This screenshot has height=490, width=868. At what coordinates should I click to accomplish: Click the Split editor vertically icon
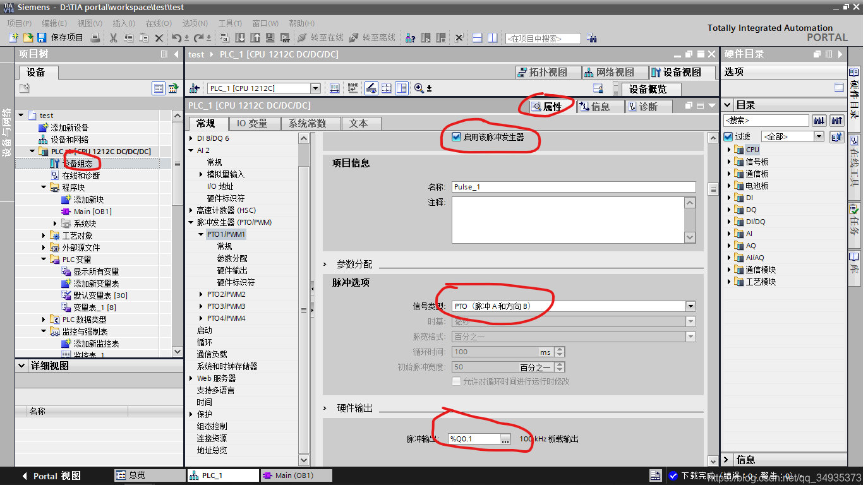tap(492, 38)
